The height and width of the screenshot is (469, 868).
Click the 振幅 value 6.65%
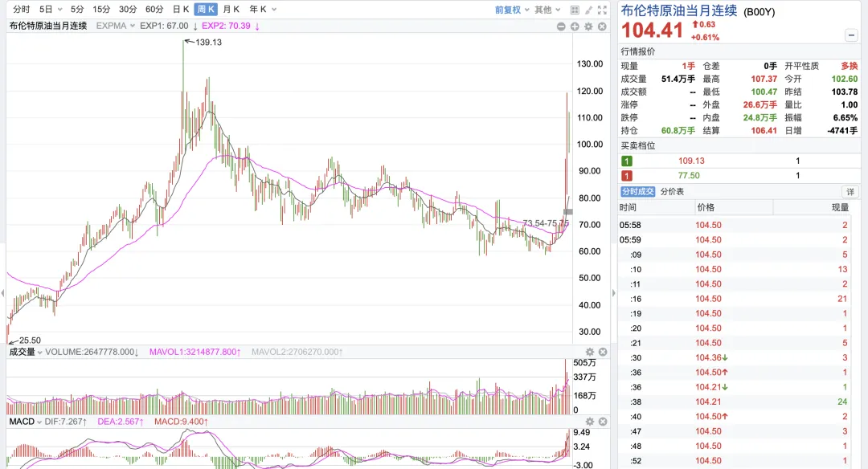point(845,118)
